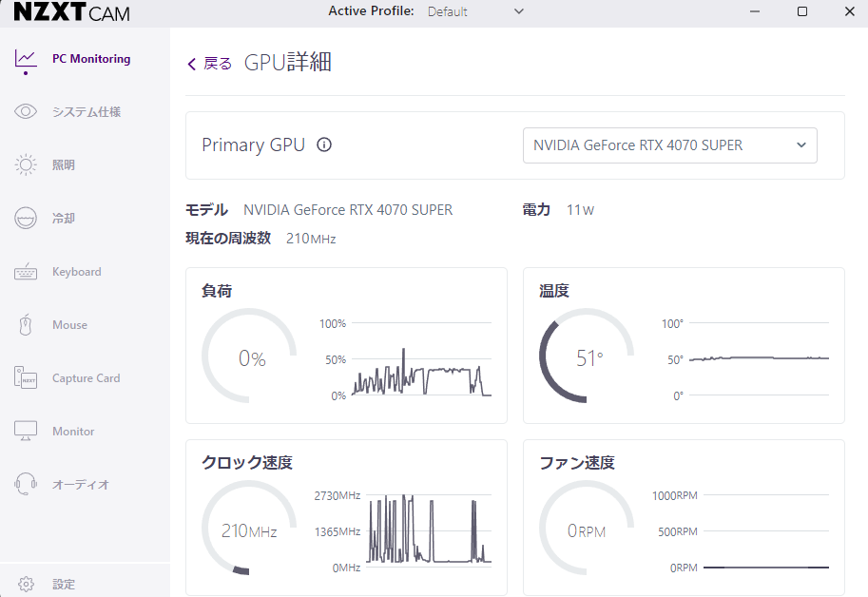Select the GPU詳細 page title
Viewport: 868px width, 597px height.
[285, 63]
